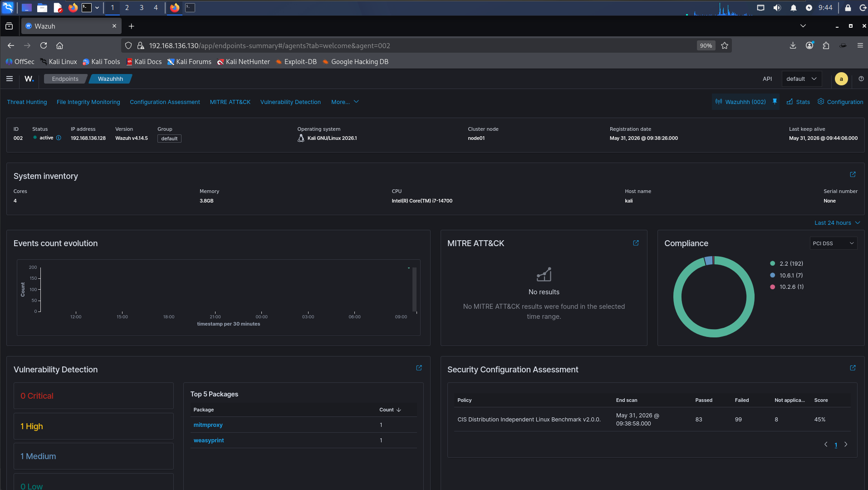Open terminal launcher dropdown arrow in panel
The width and height of the screenshot is (868, 490).
[97, 7]
